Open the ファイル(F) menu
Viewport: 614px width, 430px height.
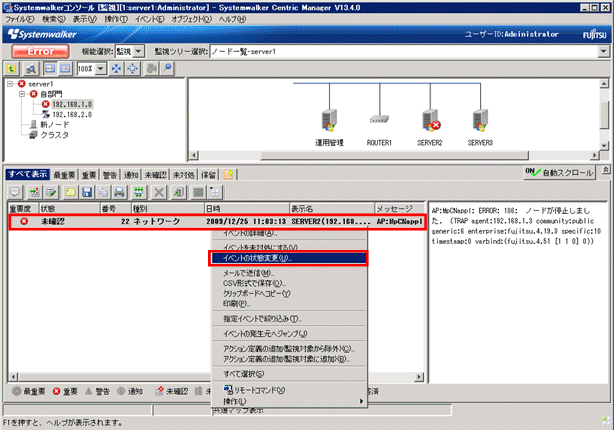[20, 19]
